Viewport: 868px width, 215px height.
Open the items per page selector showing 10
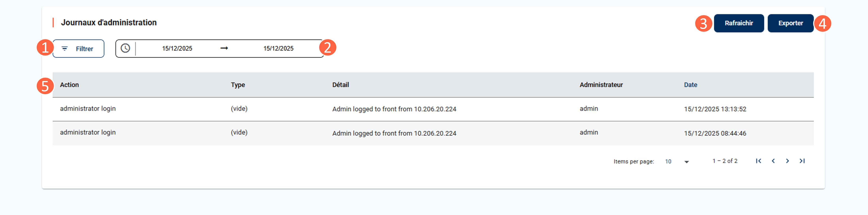click(669, 162)
